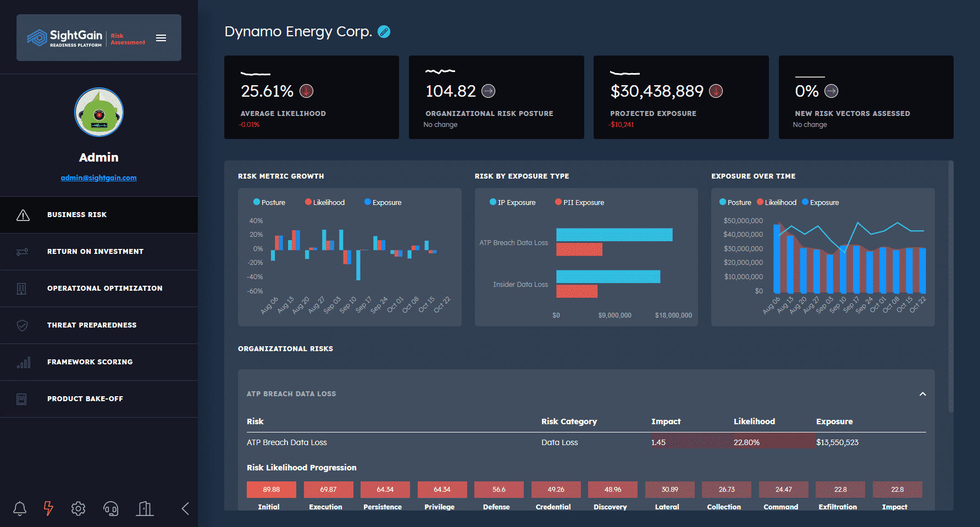Screen dimensions: 980x527
Task: Select the ATP Breach Data Loss risk row
Action: click(586, 442)
